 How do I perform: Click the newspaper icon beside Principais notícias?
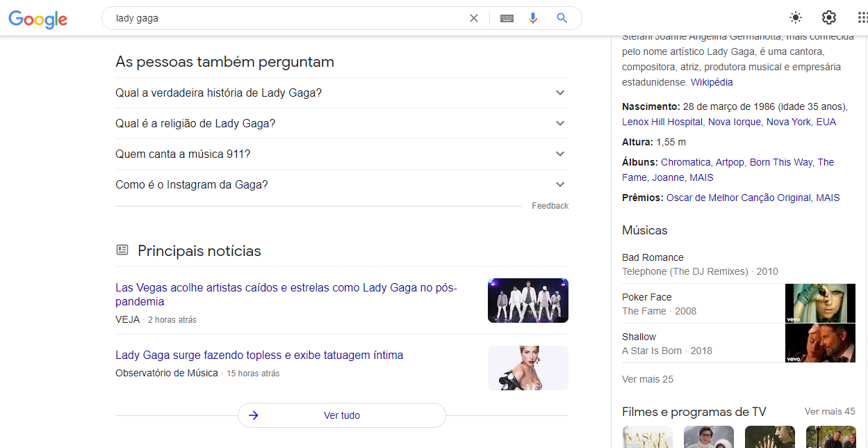pyautogui.click(x=122, y=250)
